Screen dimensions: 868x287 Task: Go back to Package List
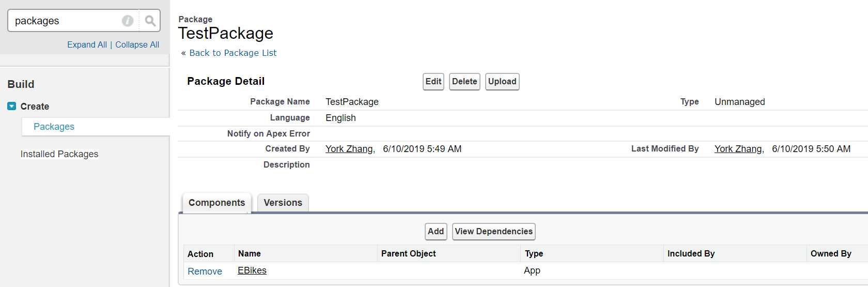[233, 53]
